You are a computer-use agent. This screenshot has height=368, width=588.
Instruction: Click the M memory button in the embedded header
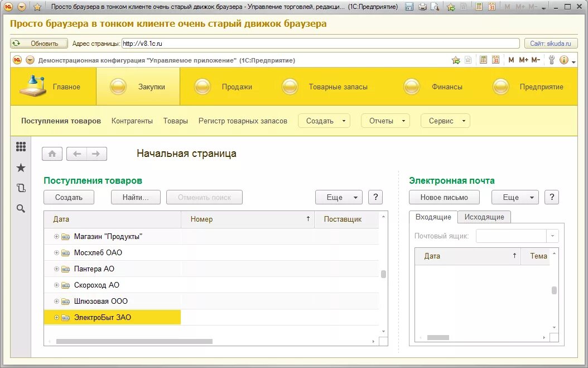tap(511, 60)
